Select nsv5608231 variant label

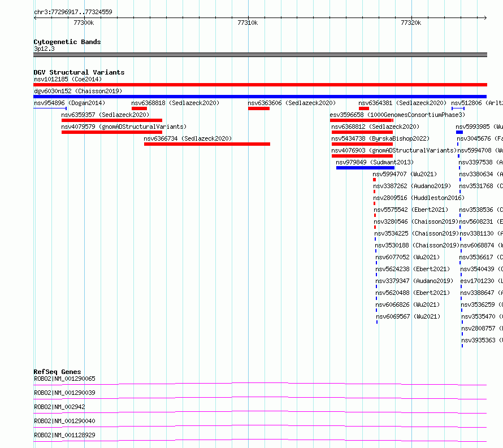481,221
